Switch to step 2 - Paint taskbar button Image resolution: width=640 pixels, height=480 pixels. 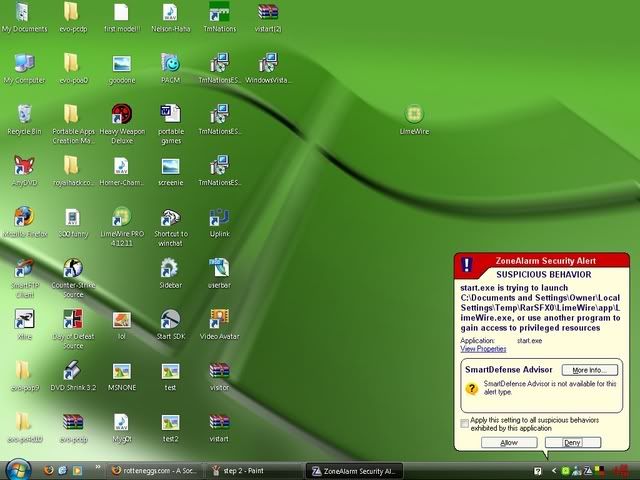pos(253,471)
